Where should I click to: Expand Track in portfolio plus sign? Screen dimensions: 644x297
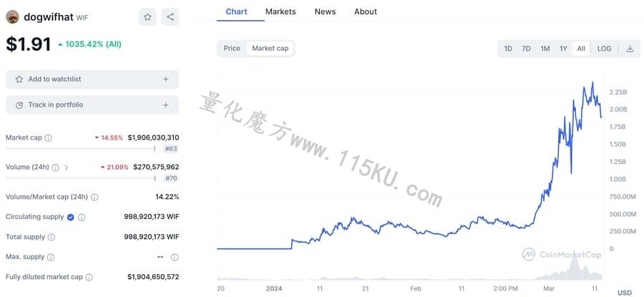coord(165,104)
